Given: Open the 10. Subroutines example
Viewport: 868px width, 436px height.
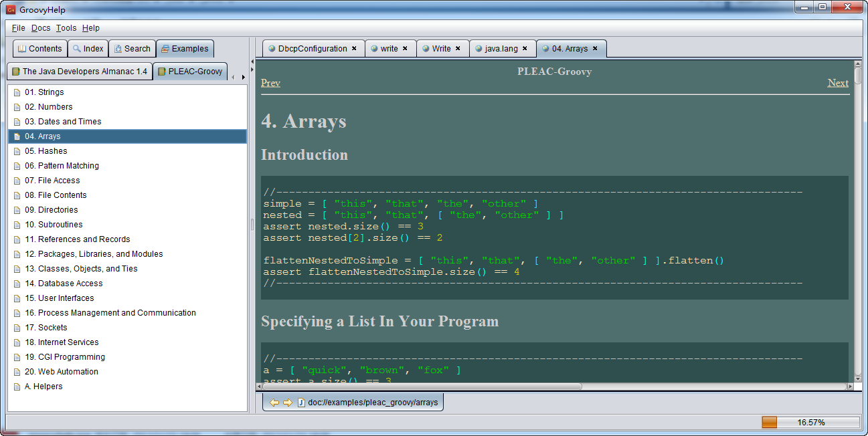Looking at the screenshot, I should coord(127,225).
